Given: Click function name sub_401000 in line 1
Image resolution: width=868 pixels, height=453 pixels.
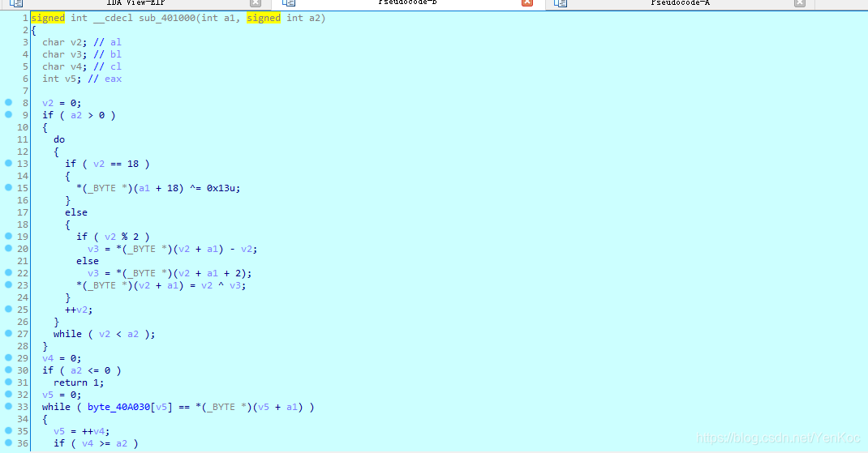Looking at the screenshot, I should pos(166,18).
